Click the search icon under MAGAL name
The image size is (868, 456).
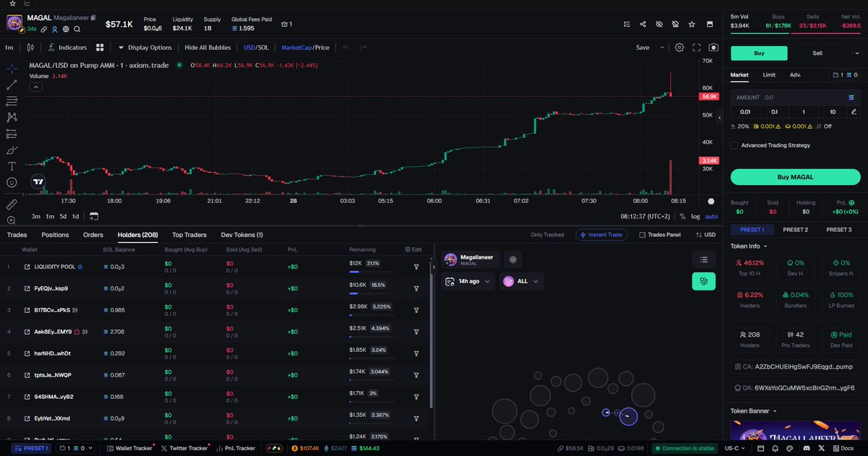pyautogui.click(x=77, y=30)
